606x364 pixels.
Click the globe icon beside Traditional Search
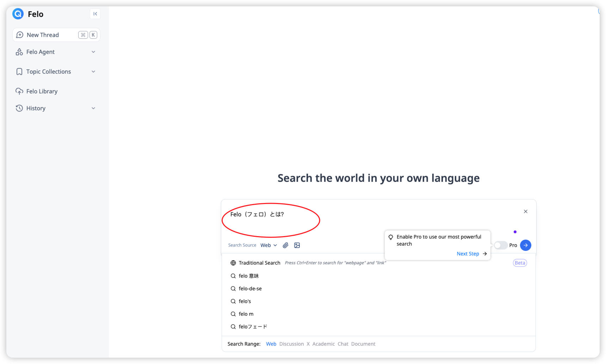[x=233, y=263]
